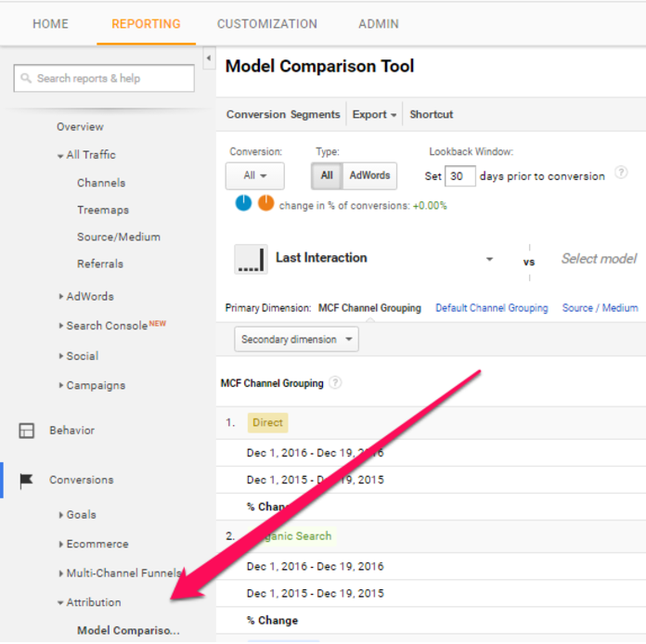The height and width of the screenshot is (644, 646).
Task: Open the Source/Medium report
Action: (x=119, y=237)
